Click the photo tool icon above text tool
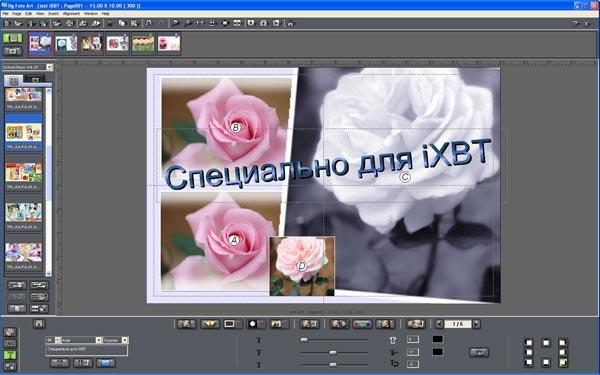Image resolution: width=600 pixels, height=375 pixels. tap(10, 343)
